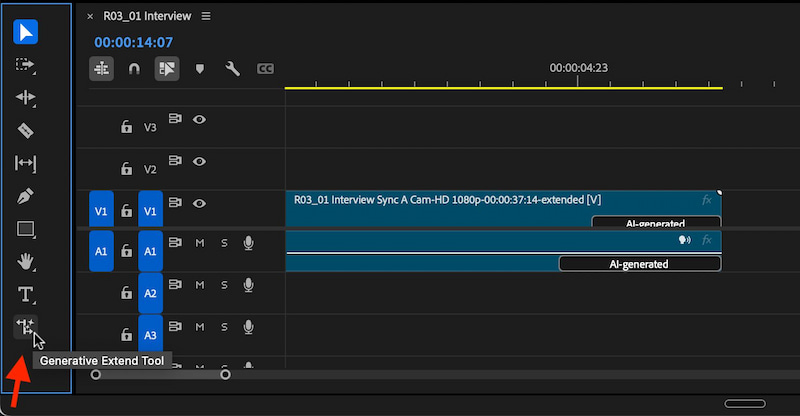Click the Generative Extend Tool icon
Image resolution: width=800 pixels, height=416 pixels.
(25, 327)
